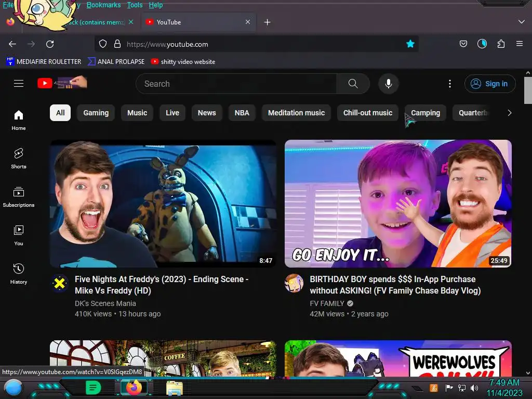Screen dimensions: 532x399
Task: Select the Music filter chip
Action: [x=137, y=113]
